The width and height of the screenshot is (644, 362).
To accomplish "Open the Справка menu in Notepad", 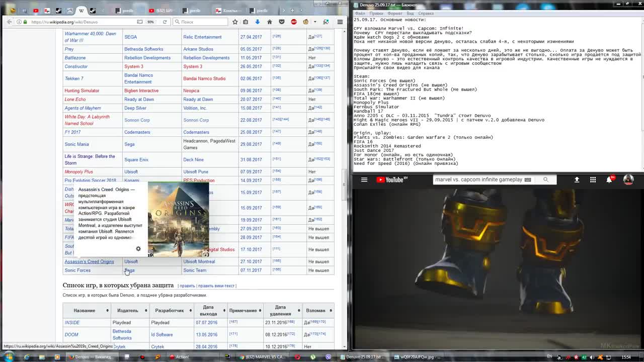I will (426, 14).
